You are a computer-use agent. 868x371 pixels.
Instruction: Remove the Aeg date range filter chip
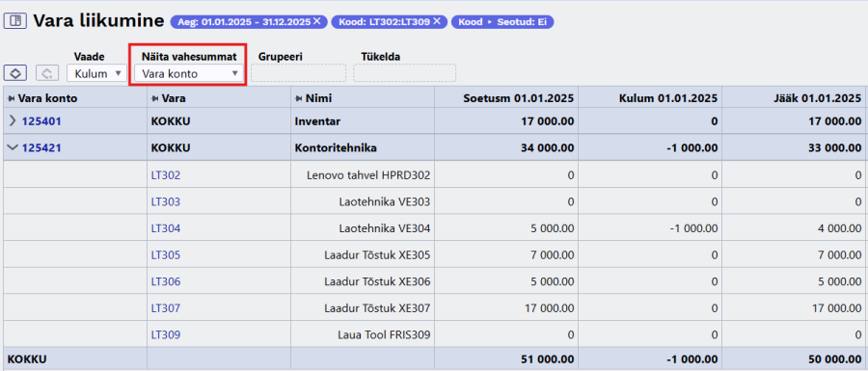(316, 21)
